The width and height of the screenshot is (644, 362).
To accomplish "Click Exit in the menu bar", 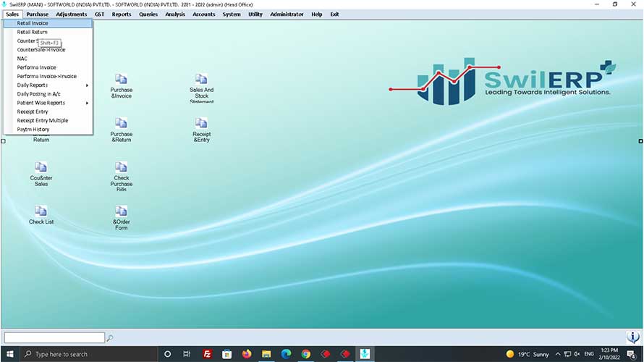I will [x=335, y=14].
